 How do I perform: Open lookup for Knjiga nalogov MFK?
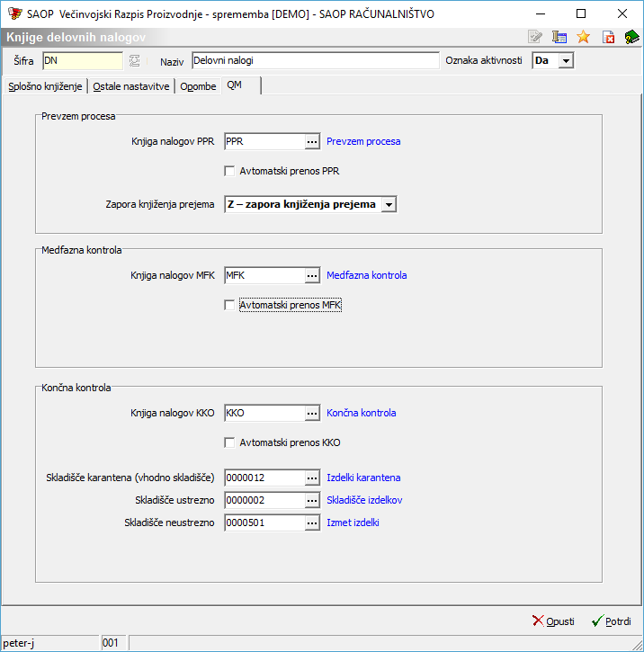(312, 276)
